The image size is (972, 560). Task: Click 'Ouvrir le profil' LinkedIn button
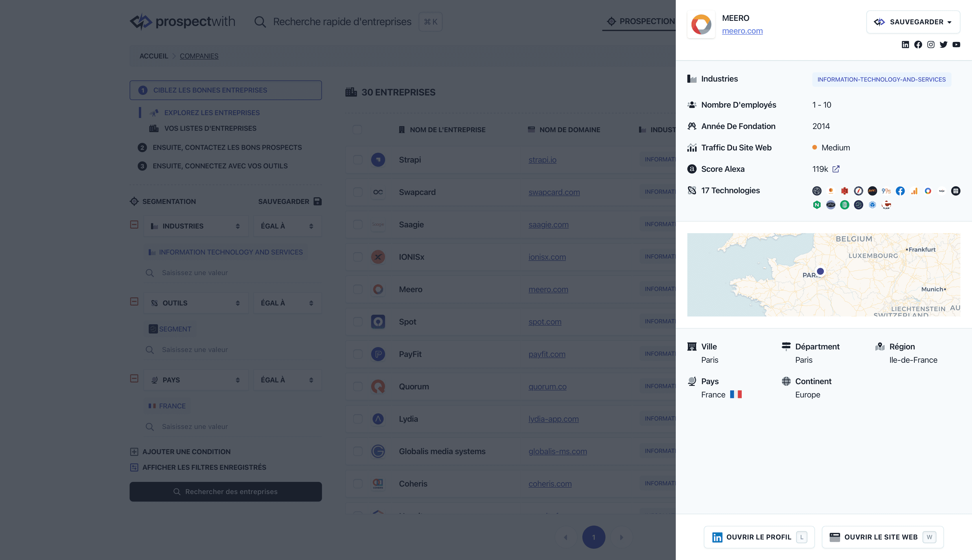coord(759,537)
